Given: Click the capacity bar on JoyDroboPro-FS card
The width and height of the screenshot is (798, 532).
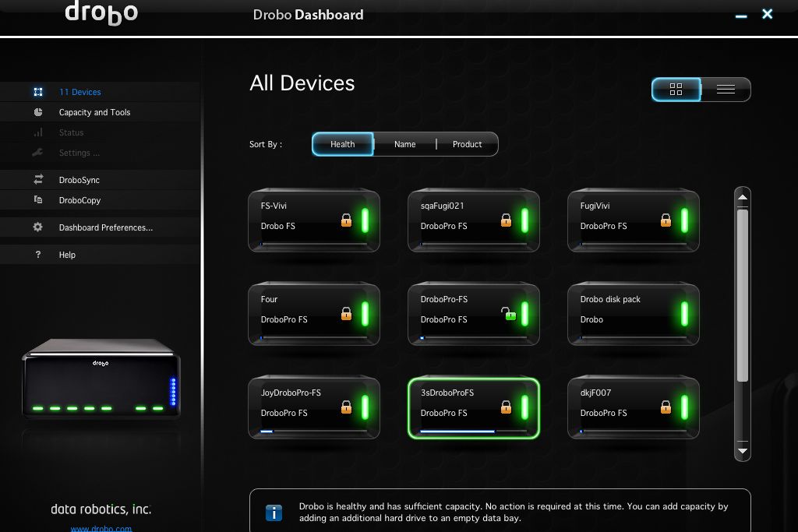Looking at the screenshot, I should [x=313, y=432].
